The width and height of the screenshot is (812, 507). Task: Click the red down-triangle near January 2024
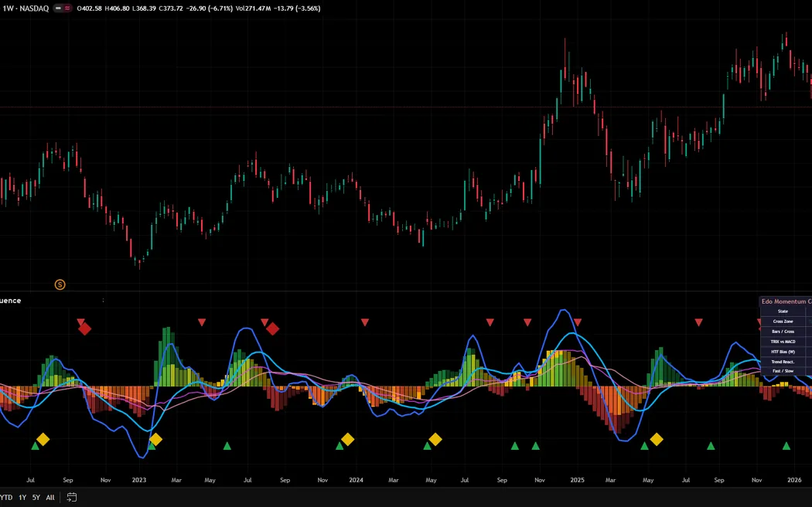[365, 322]
